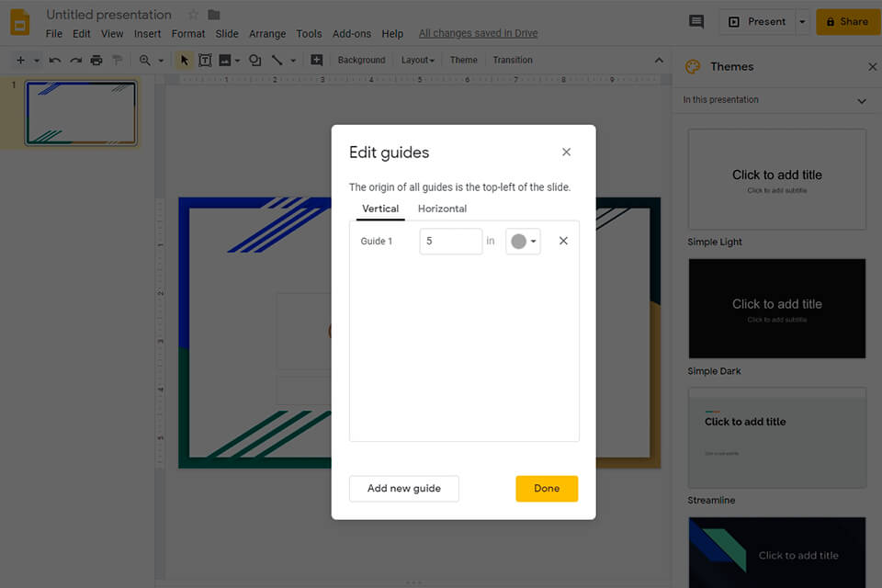882x588 pixels.
Task: Open the Arrange menu
Action: point(267,34)
